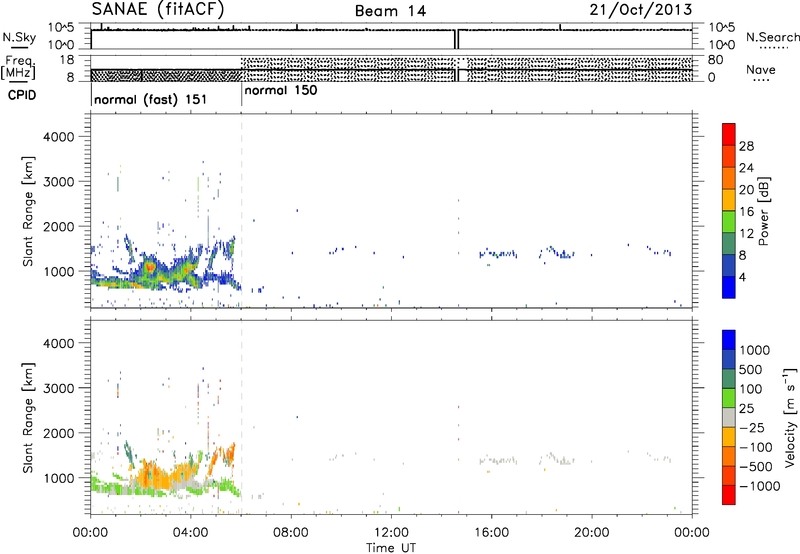Viewport: 800px width, 554px height.
Task: Click 3000 tick on power panel axis
Action: [x=58, y=182]
